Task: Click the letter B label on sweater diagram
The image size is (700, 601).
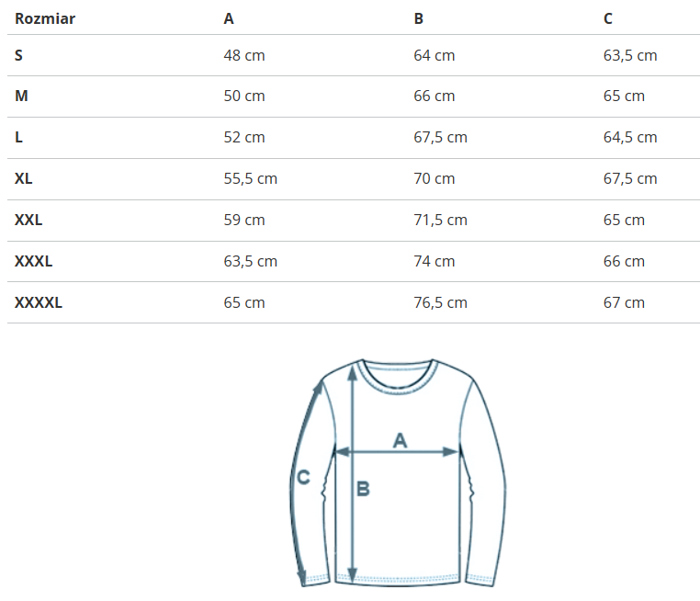Action: [x=363, y=490]
